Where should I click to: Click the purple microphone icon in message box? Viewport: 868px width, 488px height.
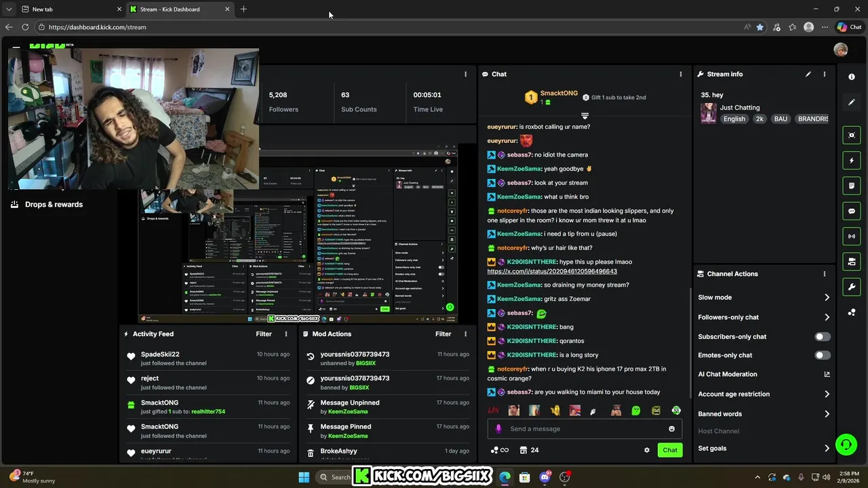(498, 429)
